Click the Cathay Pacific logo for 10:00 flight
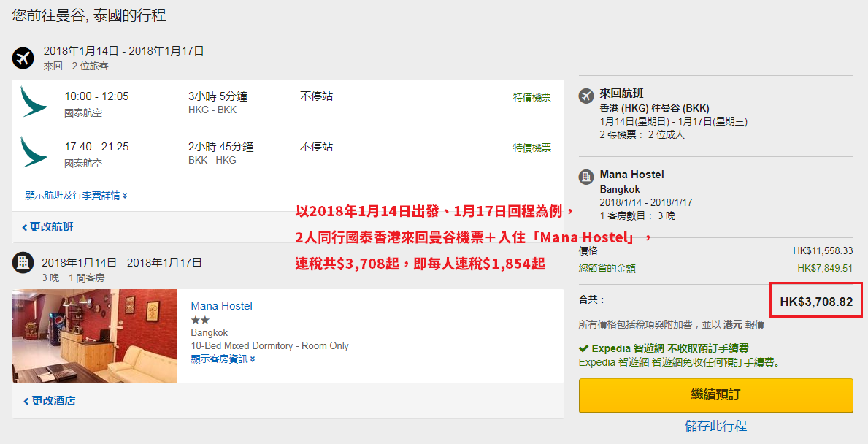 [33, 102]
